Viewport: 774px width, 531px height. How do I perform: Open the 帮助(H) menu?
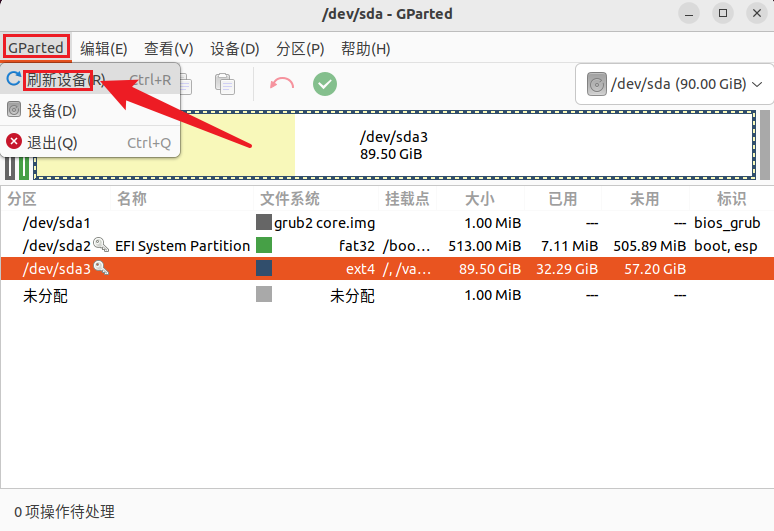click(x=365, y=49)
